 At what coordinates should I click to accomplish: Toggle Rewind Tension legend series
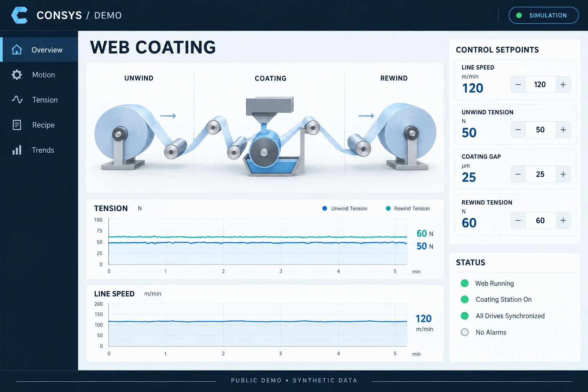408,209
